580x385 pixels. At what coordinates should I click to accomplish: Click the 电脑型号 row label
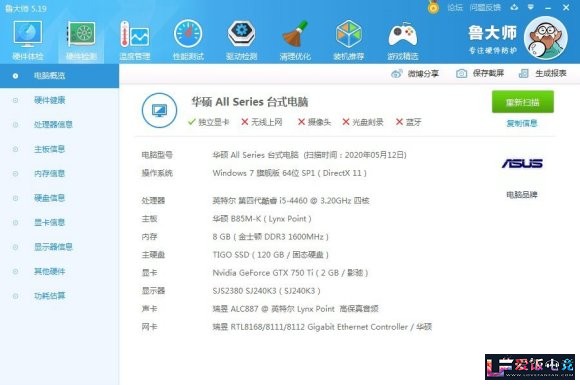pyautogui.click(x=157, y=155)
